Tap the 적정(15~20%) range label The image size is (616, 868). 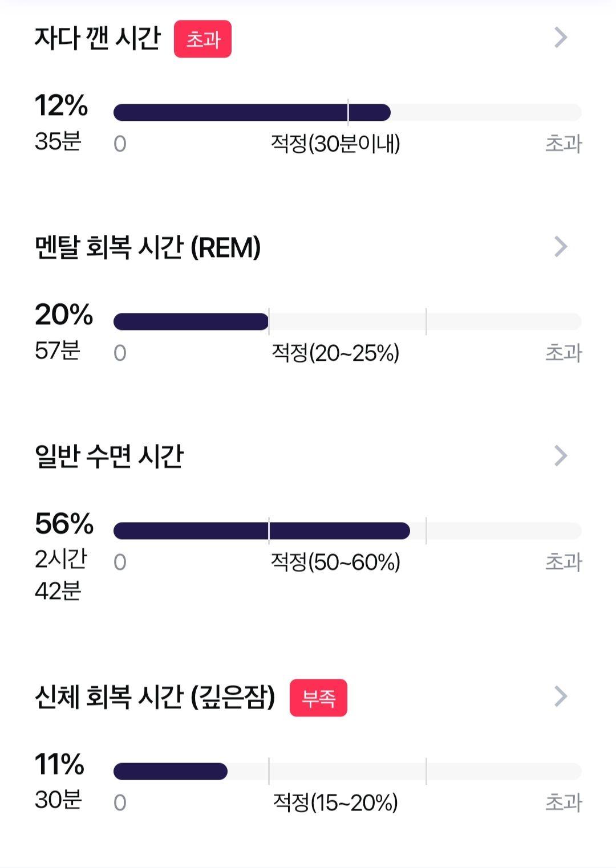tap(335, 802)
